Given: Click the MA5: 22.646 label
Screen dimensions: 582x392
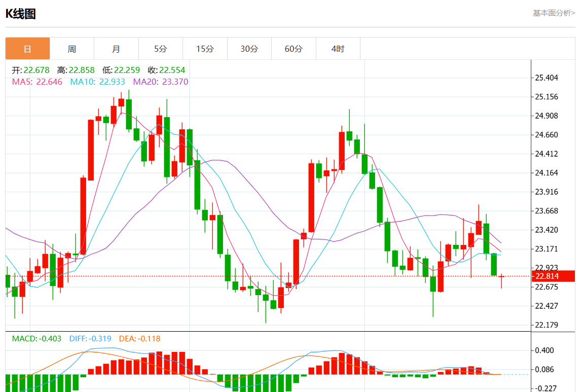Looking at the screenshot, I should [x=37, y=82].
